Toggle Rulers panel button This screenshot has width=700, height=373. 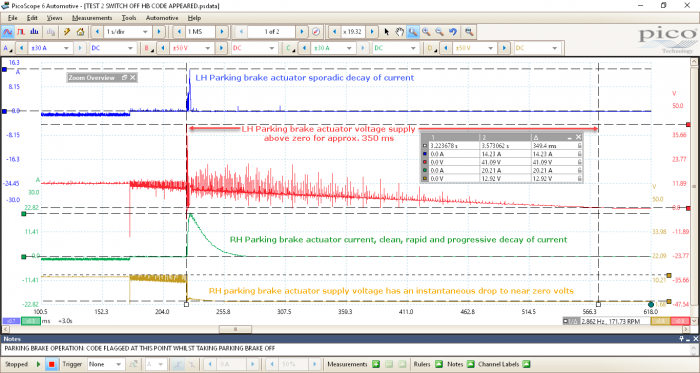pos(439,364)
